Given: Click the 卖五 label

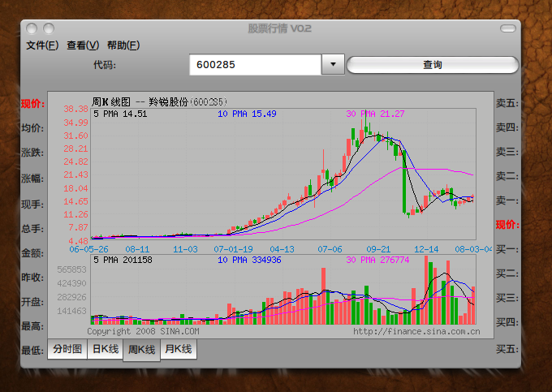Looking at the screenshot, I should point(507,103).
